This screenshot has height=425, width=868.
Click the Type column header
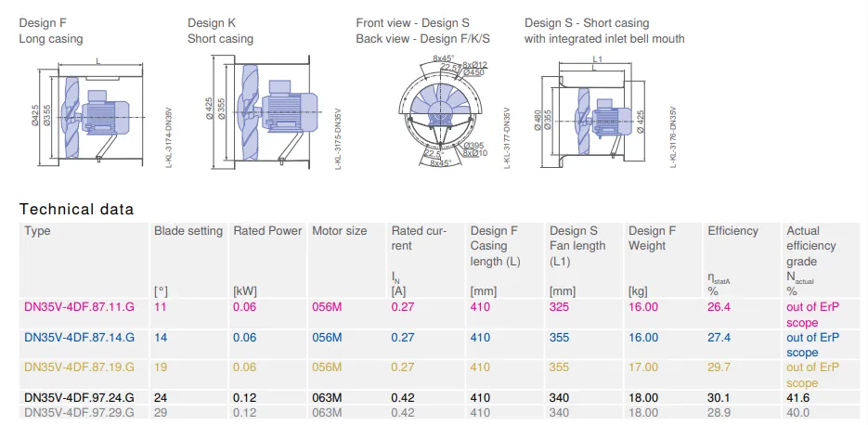tap(38, 231)
